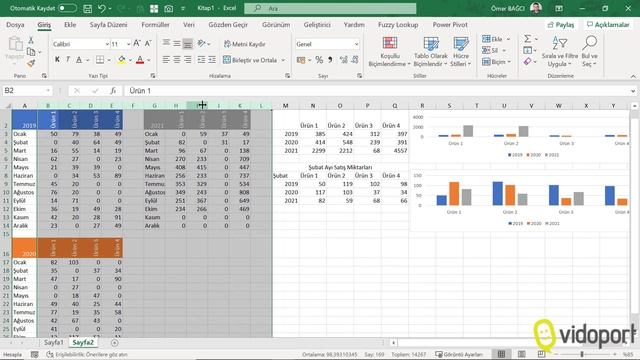Switch to the Sayfa1 sheet tab
The width and height of the screenshot is (640, 360).
click(53, 342)
